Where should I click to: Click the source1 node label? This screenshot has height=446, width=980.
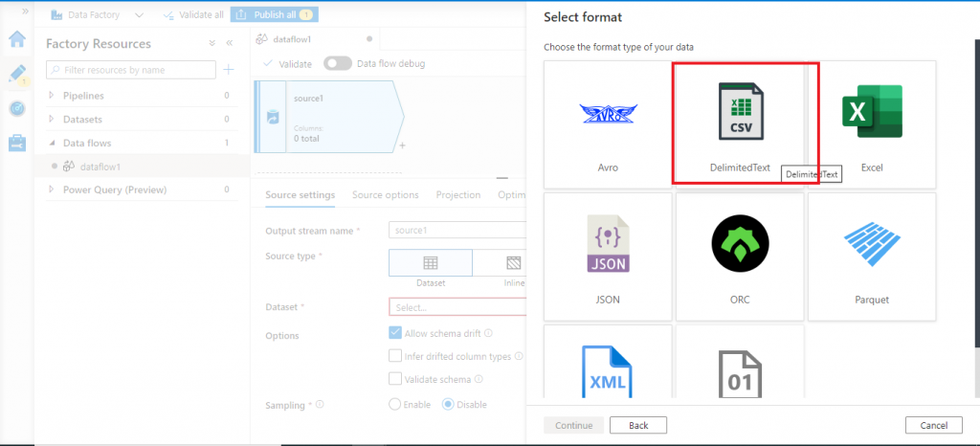(x=308, y=99)
